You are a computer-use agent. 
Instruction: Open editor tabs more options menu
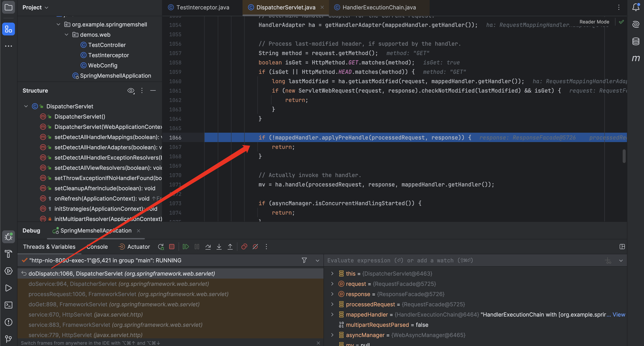coord(619,7)
